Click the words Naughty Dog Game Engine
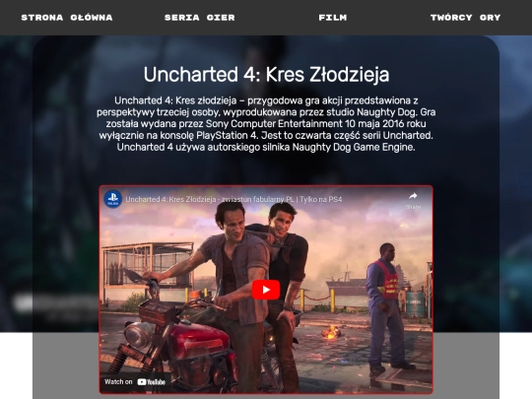The image size is (532, 399). coord(354,147)
